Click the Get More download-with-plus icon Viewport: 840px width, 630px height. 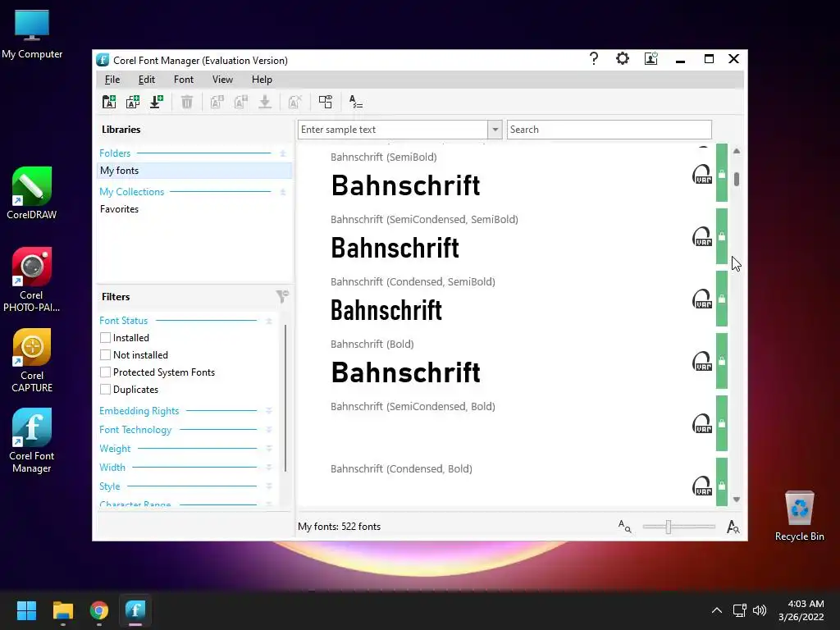[x=157, y=102]
